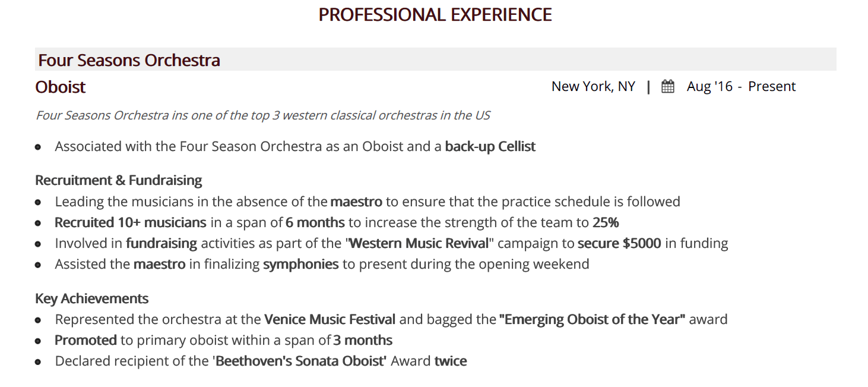Select the bold "25%" figure
The image size is (868, 387).
coord(606,223)
